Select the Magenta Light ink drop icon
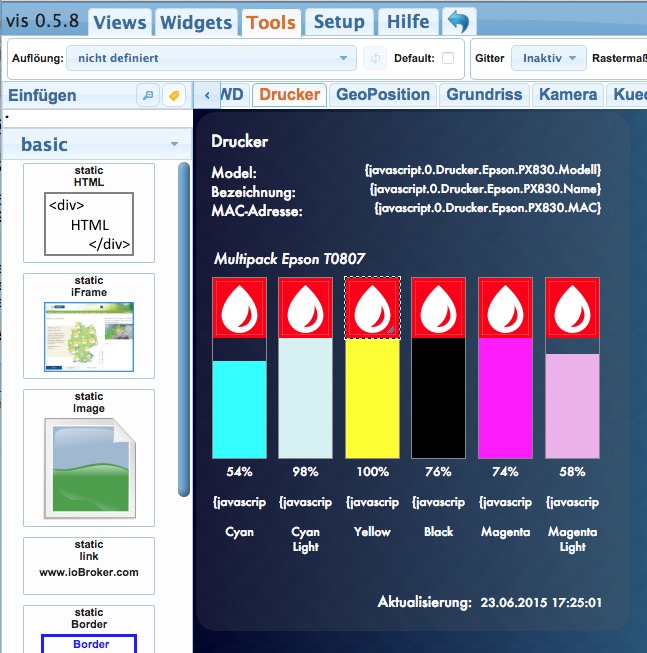 572,308
